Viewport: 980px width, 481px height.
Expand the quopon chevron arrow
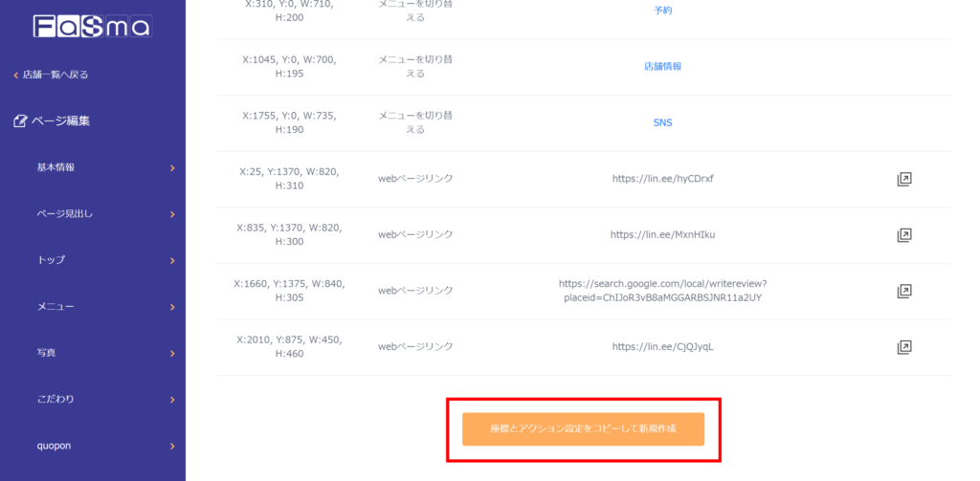pos(172,446)
